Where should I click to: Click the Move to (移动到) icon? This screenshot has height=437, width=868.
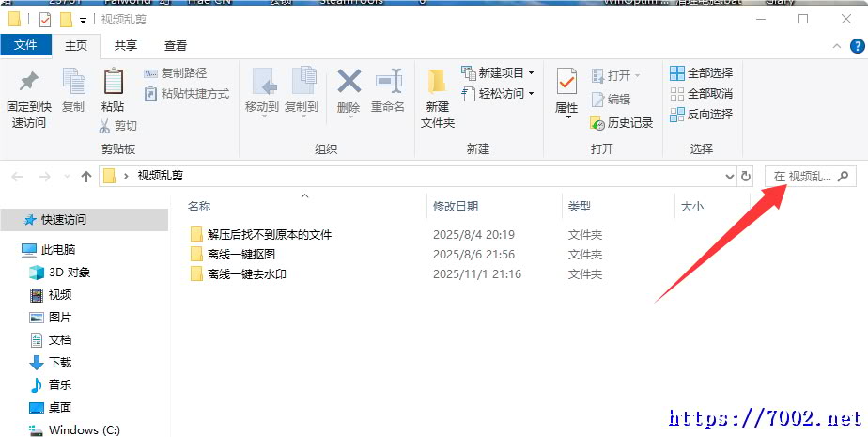pos(264,82)
